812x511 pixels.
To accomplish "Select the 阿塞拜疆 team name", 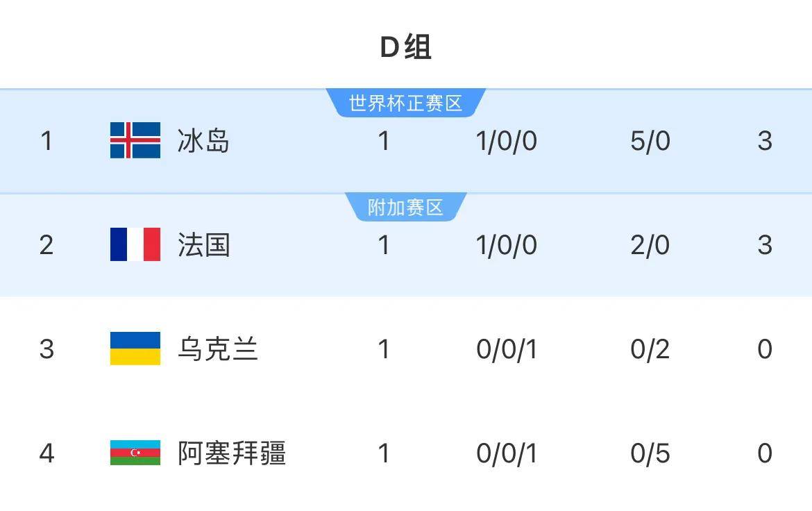I will point(232,453).
